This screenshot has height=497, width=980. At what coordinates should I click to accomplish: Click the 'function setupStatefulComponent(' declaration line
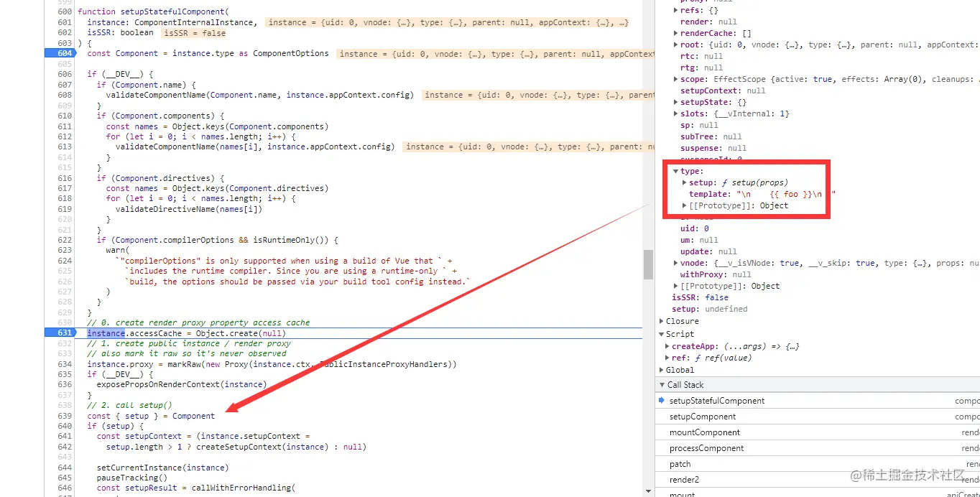[x=152, y=11]
